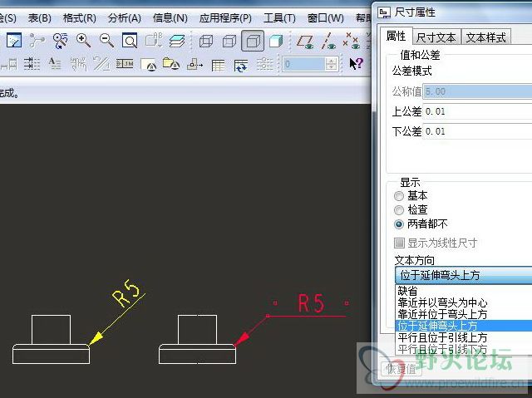Open the 工具(T) menu

tap(279, 17)
